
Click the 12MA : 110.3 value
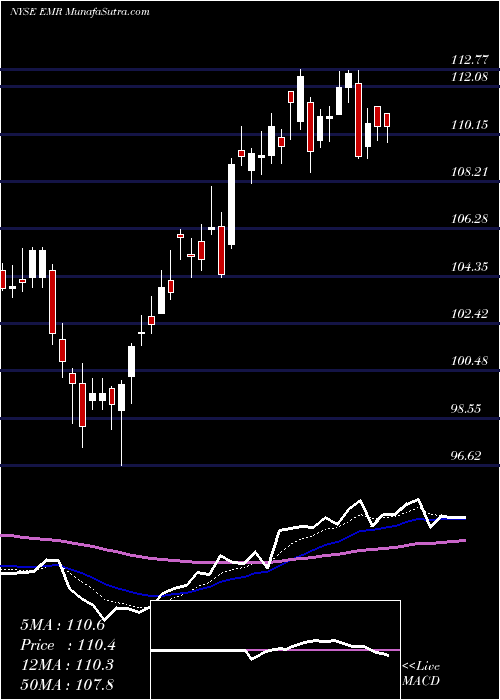point(67,665)
